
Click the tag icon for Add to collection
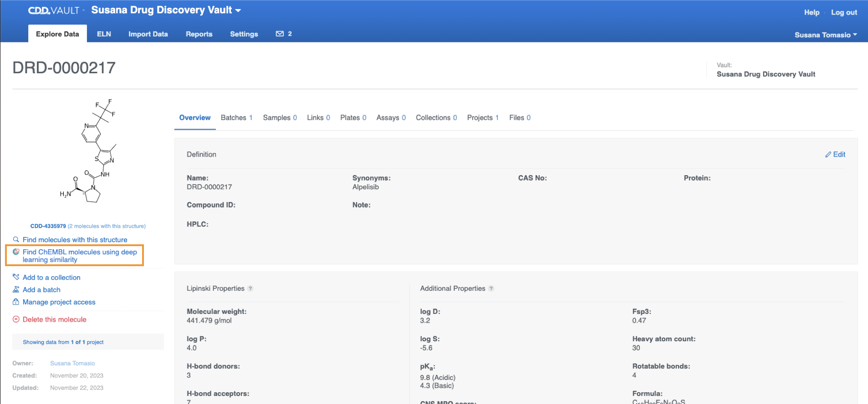[x=16, y=277]
